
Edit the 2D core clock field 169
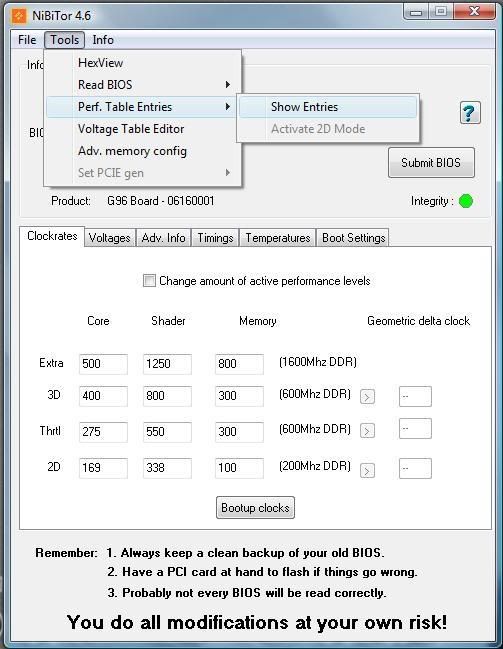tap(103, 468)
